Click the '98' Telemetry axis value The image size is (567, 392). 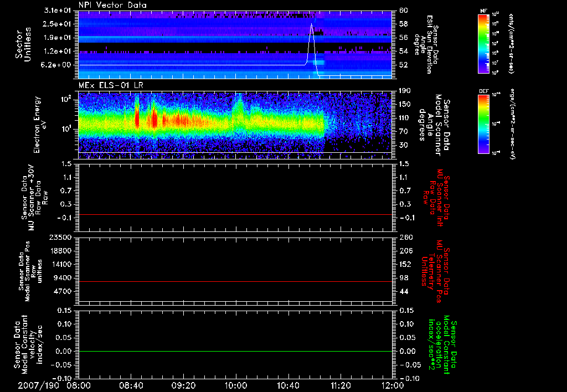pyautogui.click(x=404, y=278)
